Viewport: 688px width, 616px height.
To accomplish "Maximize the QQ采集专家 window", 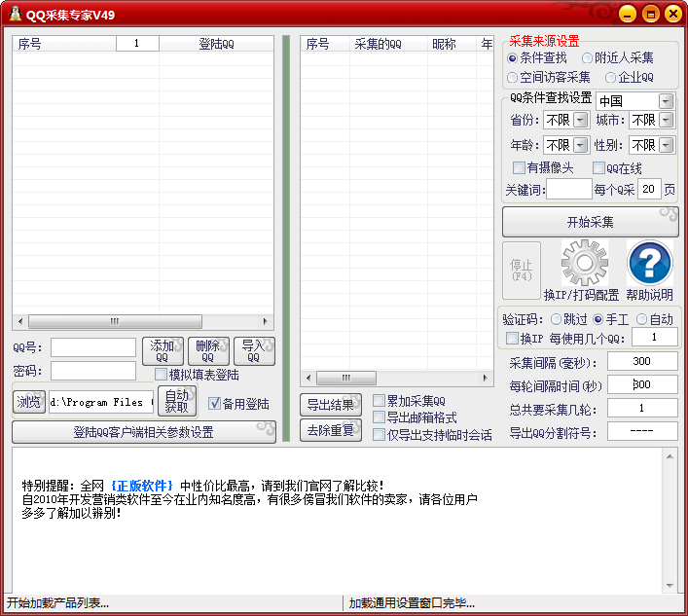I will coord(651,14).
